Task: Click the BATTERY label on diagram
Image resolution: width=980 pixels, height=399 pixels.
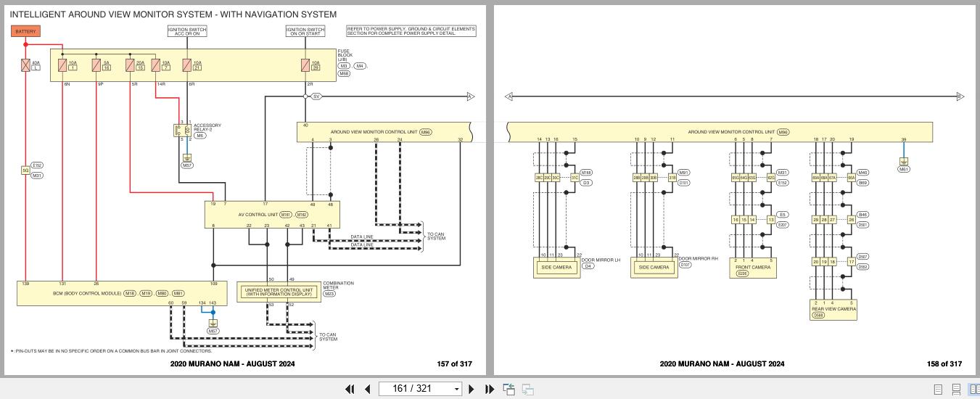Action: point(25,31)
